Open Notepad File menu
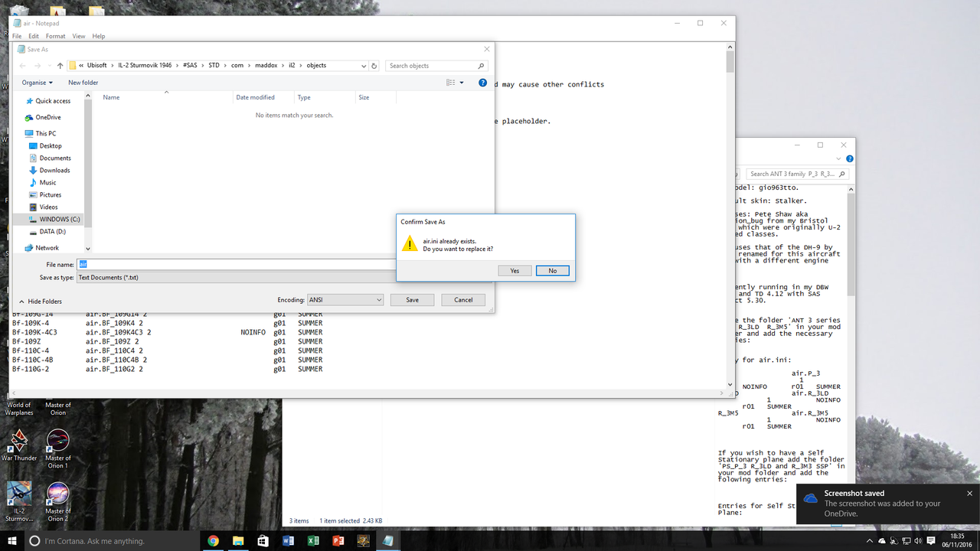Viewport: 980px width, 551px height. [x=17, y=36]
